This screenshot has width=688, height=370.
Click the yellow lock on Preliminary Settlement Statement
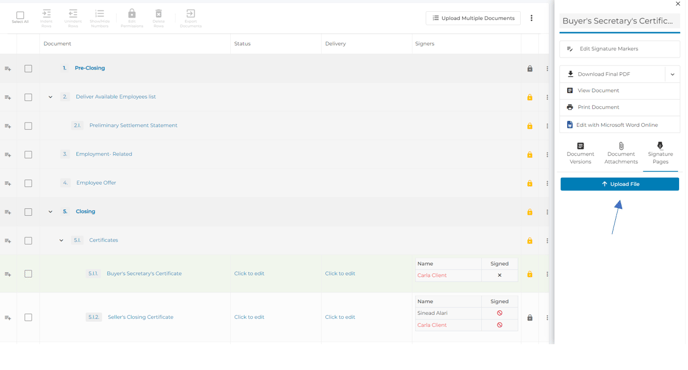tap(530, 126)
